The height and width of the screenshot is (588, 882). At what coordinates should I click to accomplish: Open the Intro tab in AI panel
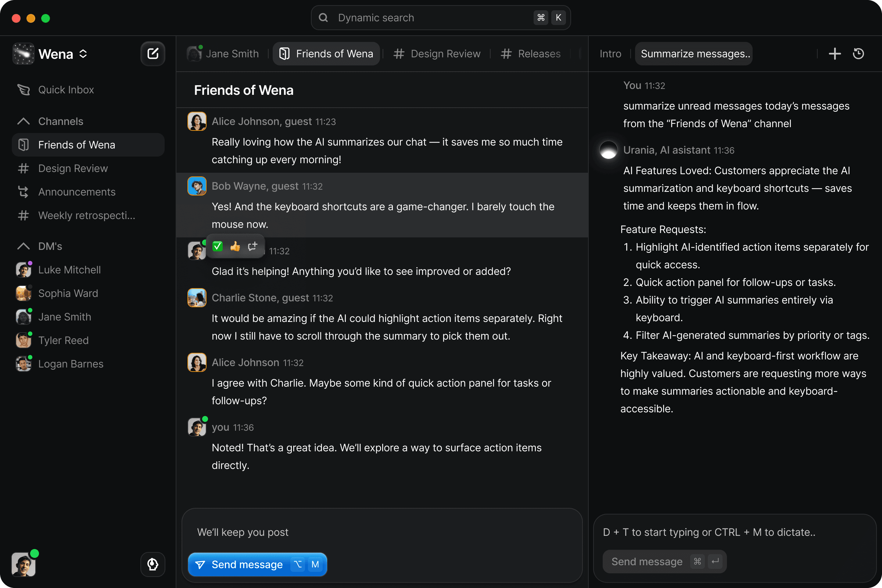pos(610,54)
